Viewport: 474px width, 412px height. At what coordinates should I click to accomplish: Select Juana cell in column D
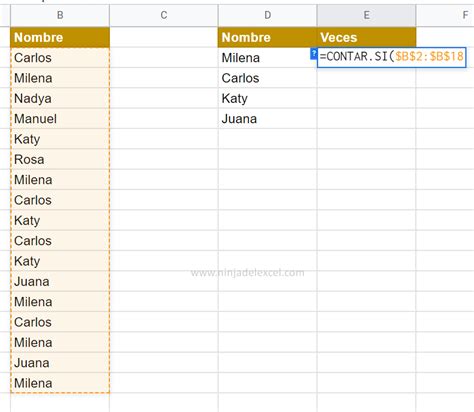[x=267, y=119]
